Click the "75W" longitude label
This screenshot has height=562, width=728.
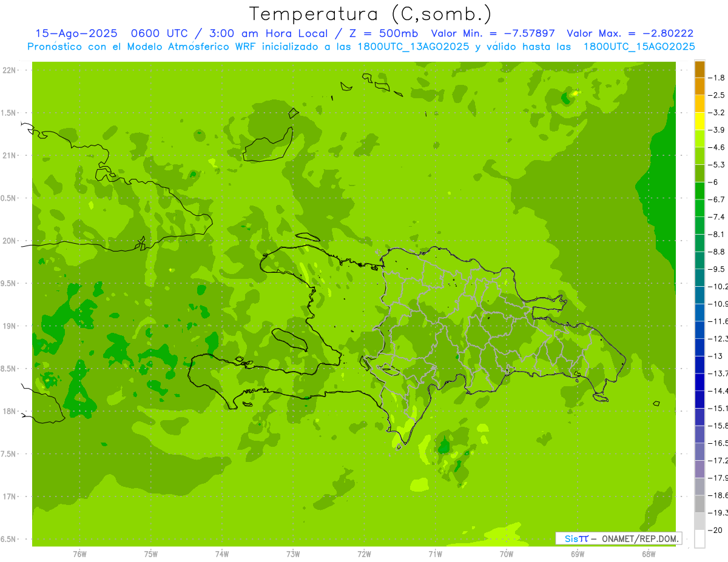pyautogui.click(x=150, y=554)
